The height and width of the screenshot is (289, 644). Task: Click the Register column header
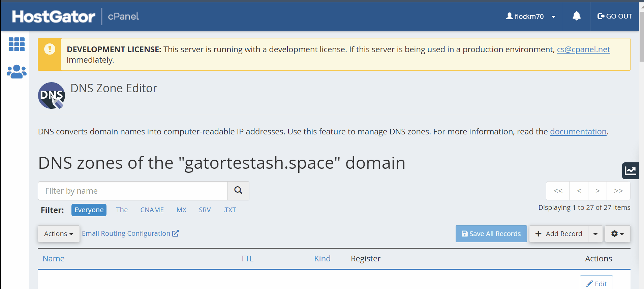pos(366,259)
